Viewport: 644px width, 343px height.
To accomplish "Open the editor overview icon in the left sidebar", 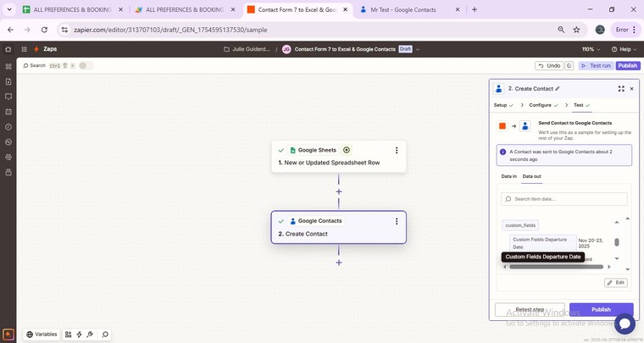I will (x=8, y=66).
